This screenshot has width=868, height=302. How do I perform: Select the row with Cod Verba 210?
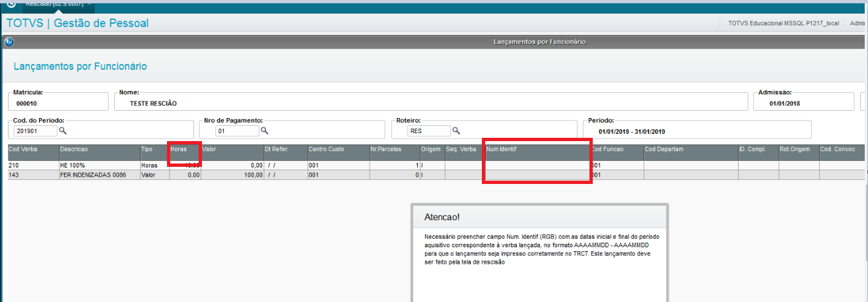(436, 165)
